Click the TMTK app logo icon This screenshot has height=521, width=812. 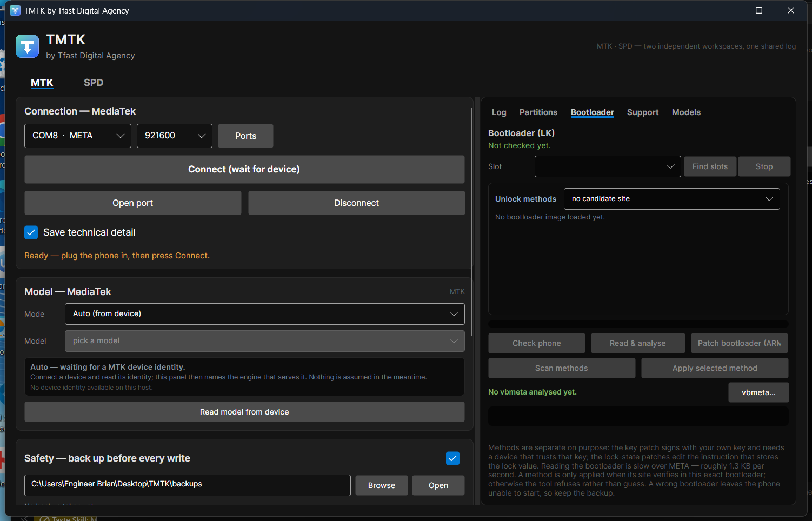(27, 46)
